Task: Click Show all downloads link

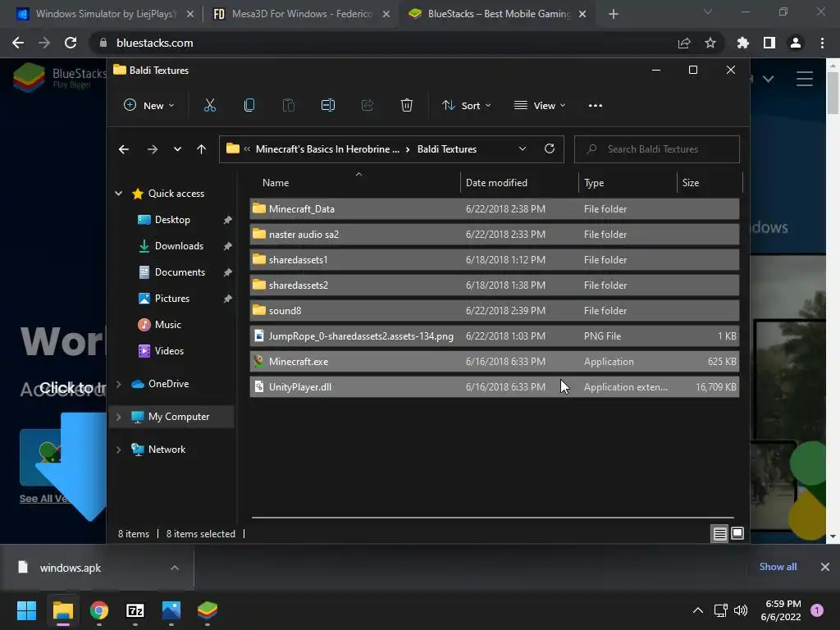Action: click(778, 567)
